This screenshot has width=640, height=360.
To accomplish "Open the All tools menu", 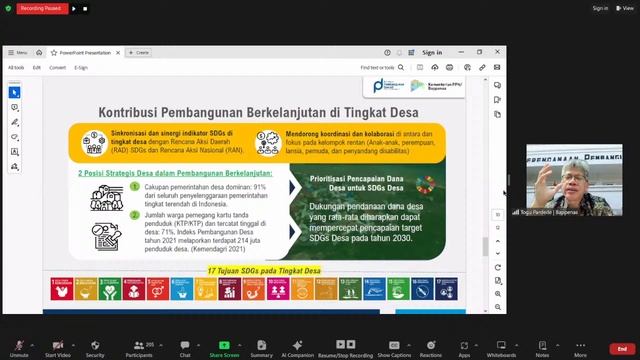I will (16, 68).
